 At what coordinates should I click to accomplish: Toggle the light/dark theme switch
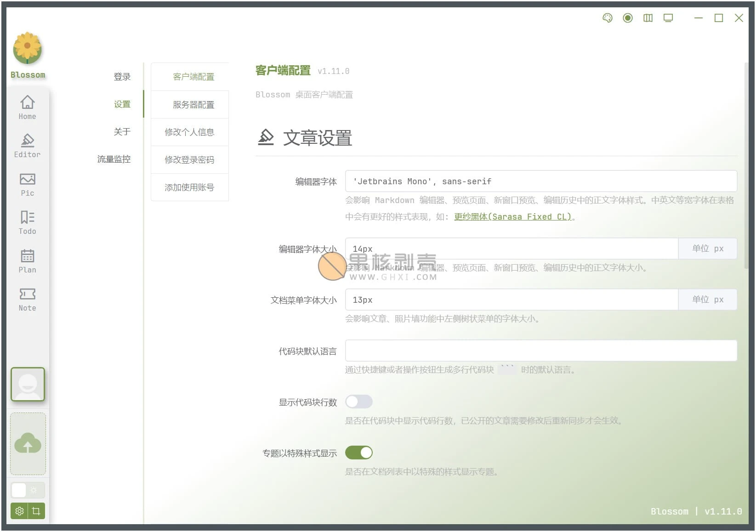28,490
